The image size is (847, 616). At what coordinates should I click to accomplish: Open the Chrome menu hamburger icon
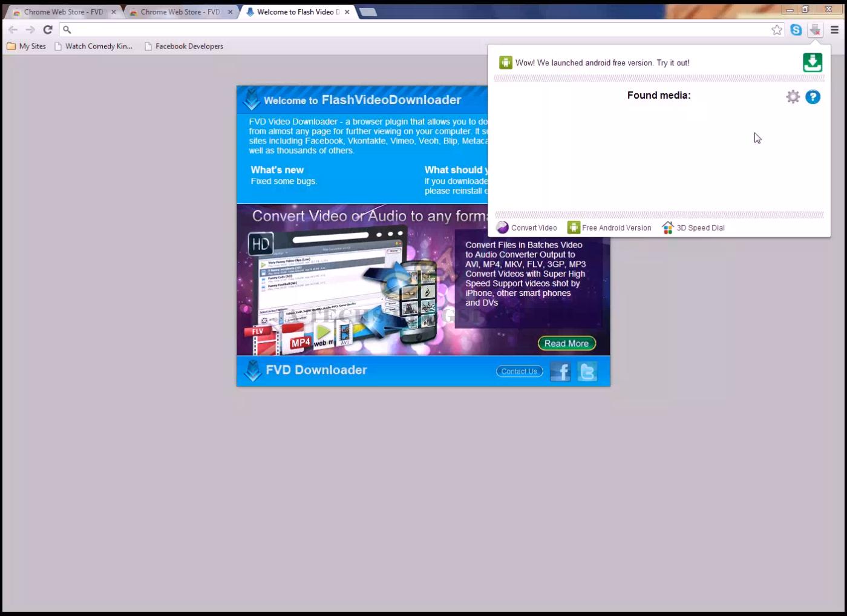(835, 30)
